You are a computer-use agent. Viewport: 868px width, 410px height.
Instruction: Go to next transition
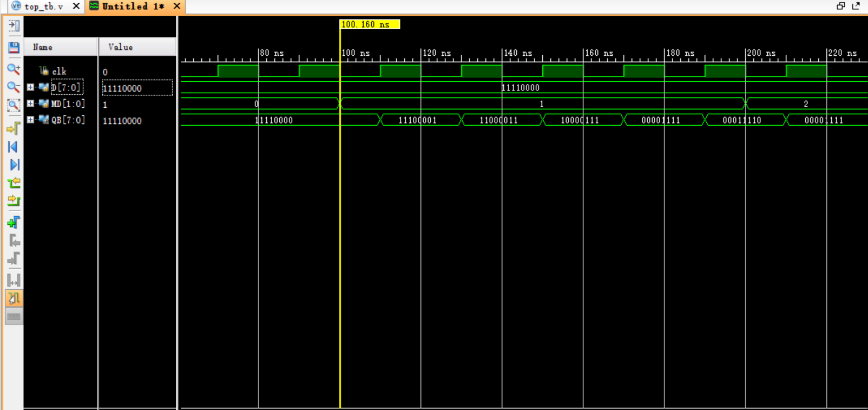(x=14, y=201)
